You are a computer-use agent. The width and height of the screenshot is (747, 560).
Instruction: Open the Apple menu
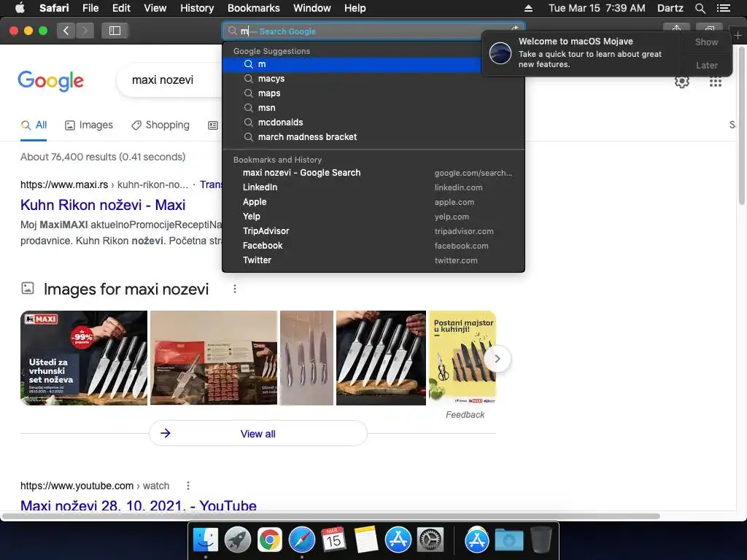(x=20, y=8)
